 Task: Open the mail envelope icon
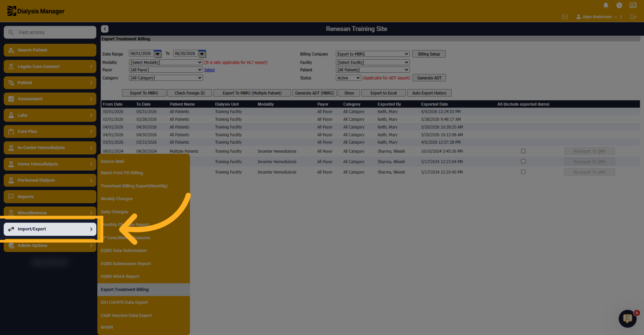click(565, 17)
